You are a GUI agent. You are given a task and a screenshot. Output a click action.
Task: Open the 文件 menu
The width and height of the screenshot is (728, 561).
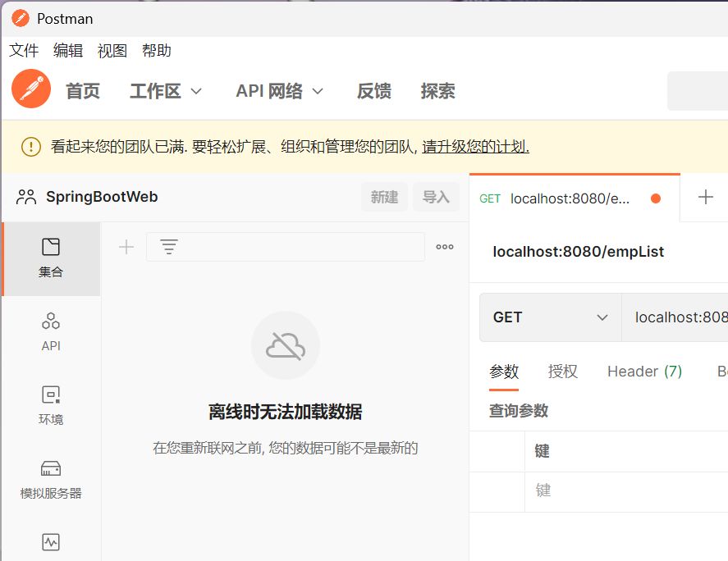coord(24,50)
